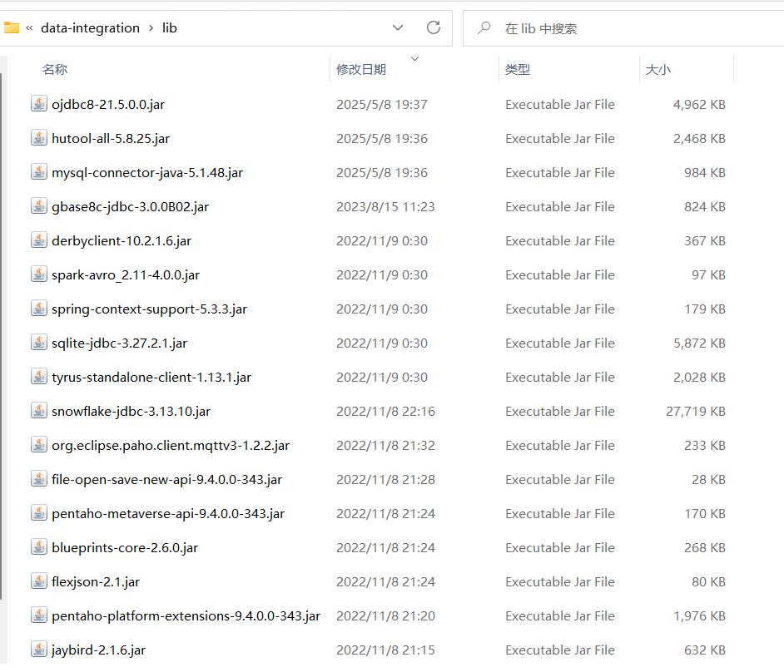Click the jar icon of tyrus-standalone-client-1.13.1.jar

point(39,376)
